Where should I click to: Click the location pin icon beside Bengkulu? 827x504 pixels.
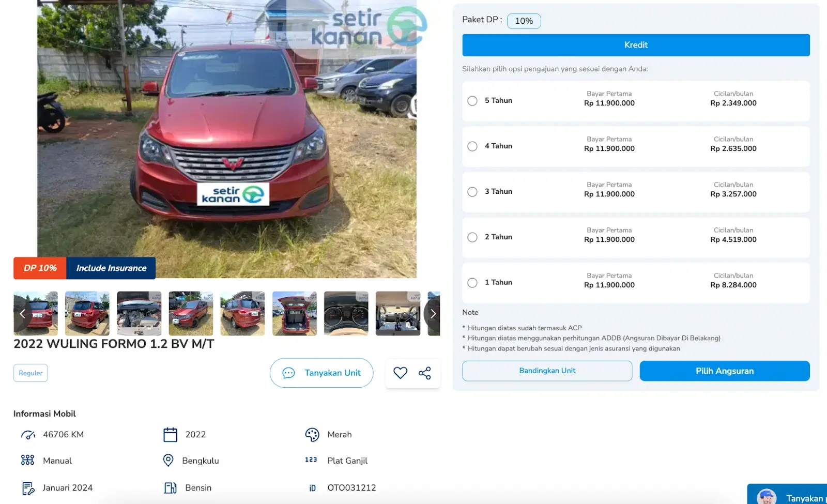tap(168, 460)
